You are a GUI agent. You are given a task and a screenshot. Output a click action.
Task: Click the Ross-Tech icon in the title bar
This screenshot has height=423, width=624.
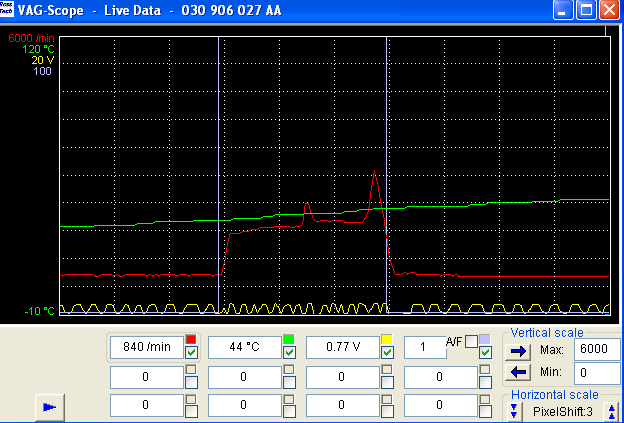[x=7, y=9]
